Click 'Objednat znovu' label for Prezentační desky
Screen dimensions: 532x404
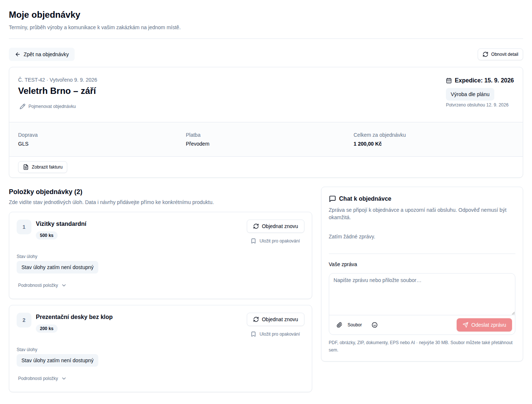click(280, 319)
